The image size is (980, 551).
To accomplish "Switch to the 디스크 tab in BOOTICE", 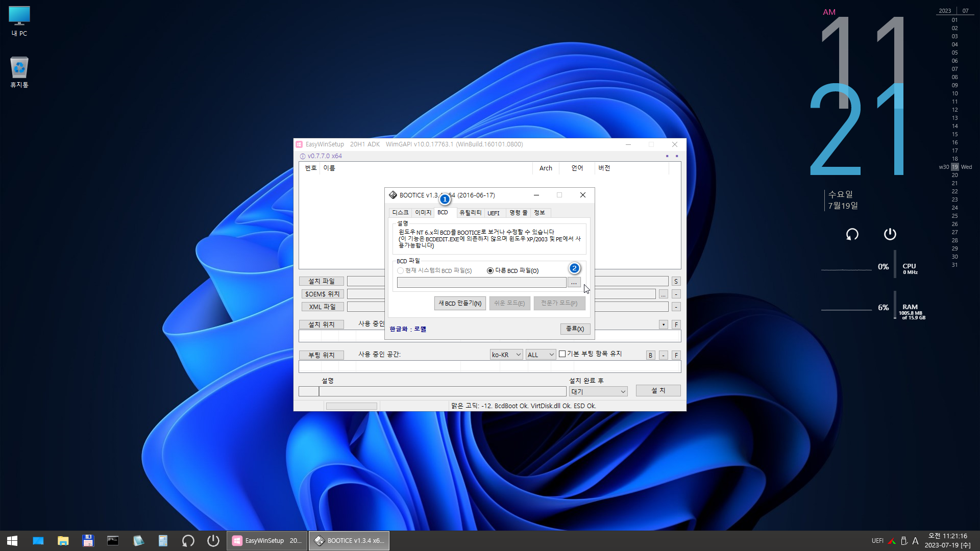I will click(x=400, y=213).
